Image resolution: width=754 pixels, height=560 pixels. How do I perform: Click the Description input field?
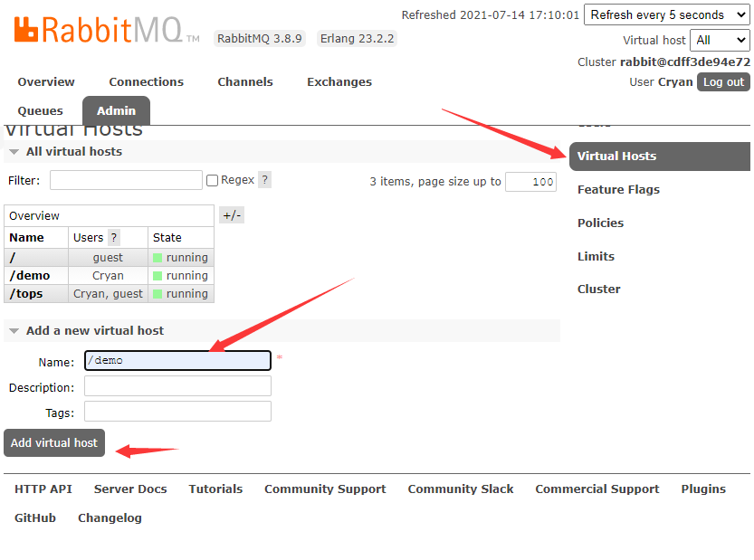tap(178, 386)
